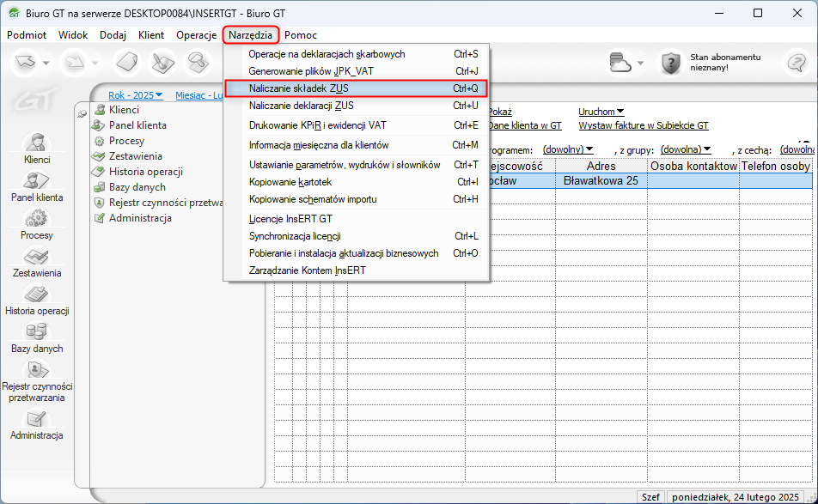Select Bazy danych in the navigation tree

click(x=137, y=187)
